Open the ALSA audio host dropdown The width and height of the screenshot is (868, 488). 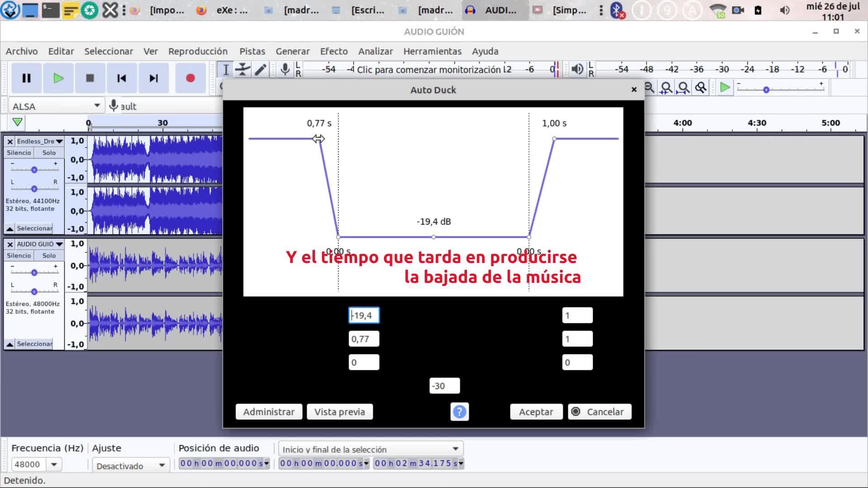56,106
